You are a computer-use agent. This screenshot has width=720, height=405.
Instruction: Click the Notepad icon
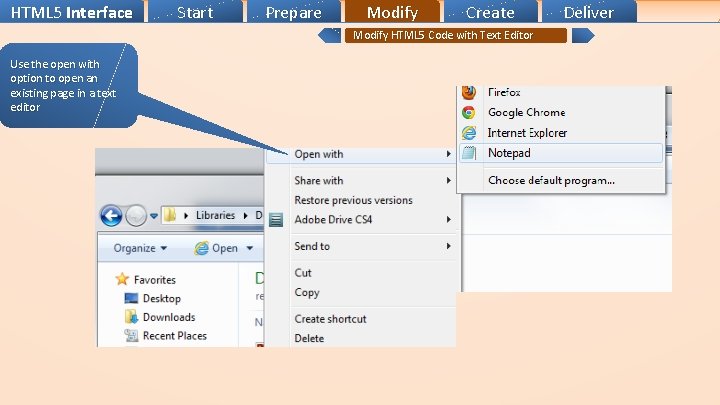tap(469, 153)
